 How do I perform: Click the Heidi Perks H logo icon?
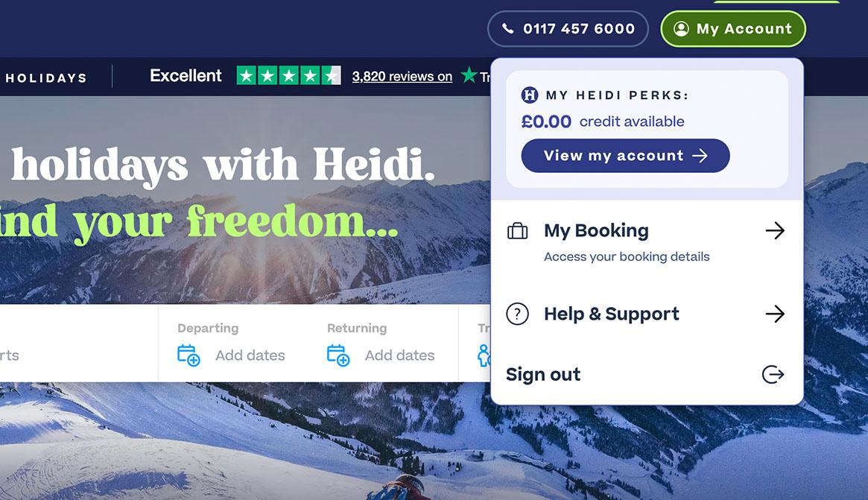[530, 95]
